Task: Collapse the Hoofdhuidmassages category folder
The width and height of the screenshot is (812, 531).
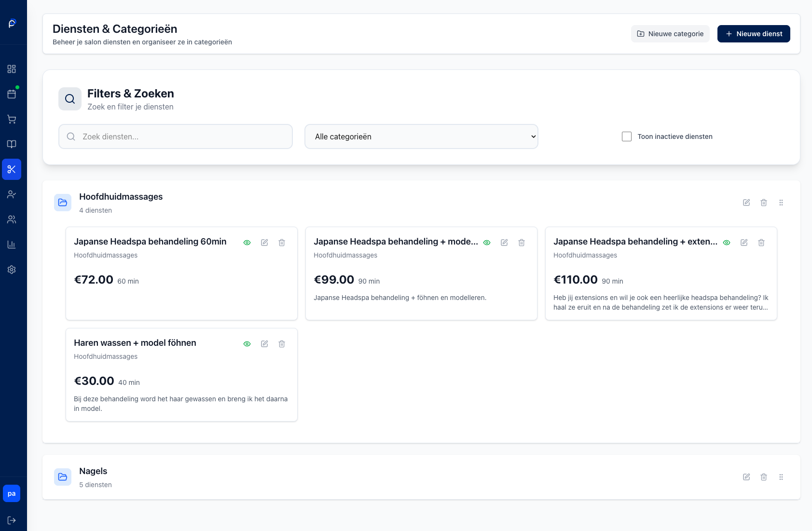Action: 63,203
